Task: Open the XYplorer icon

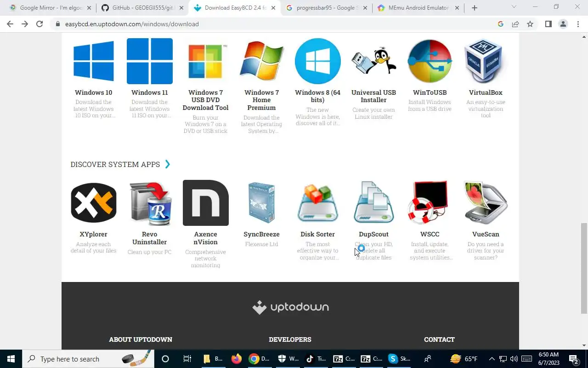Action: tap(94, 203)
